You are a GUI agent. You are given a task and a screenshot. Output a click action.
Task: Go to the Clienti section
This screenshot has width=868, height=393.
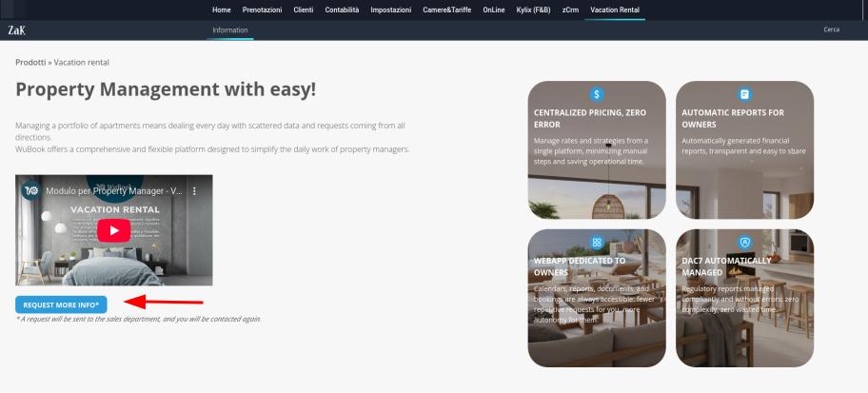304,10
